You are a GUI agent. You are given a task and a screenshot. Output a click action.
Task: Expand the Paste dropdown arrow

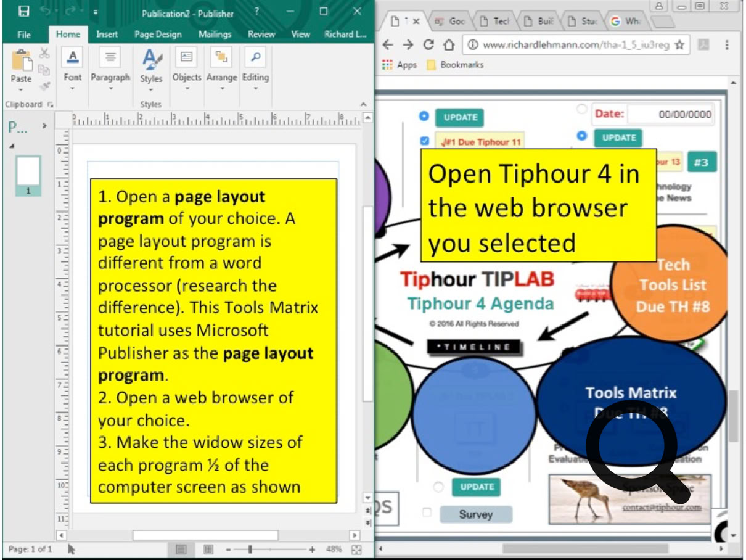click(21, 89)
